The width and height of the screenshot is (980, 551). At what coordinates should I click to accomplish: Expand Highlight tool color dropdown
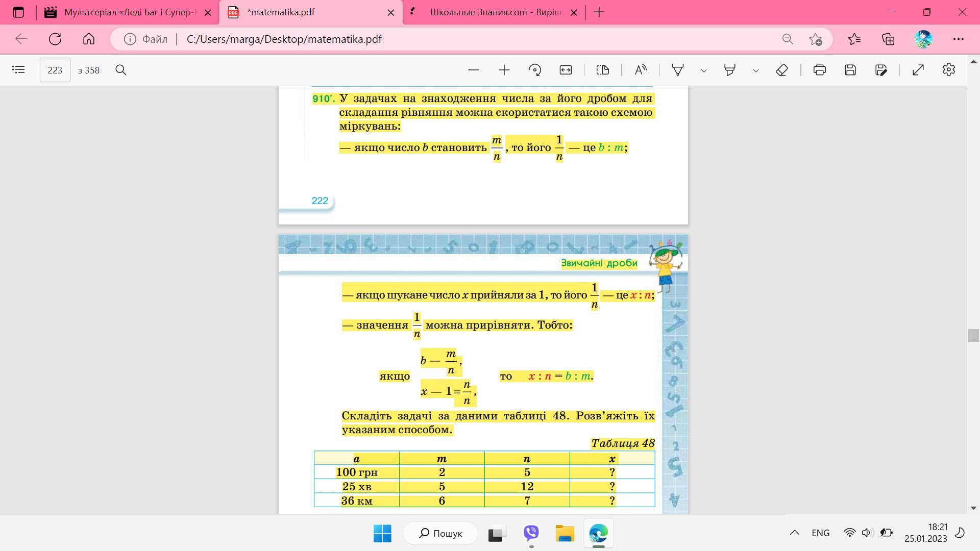[756, 70]
